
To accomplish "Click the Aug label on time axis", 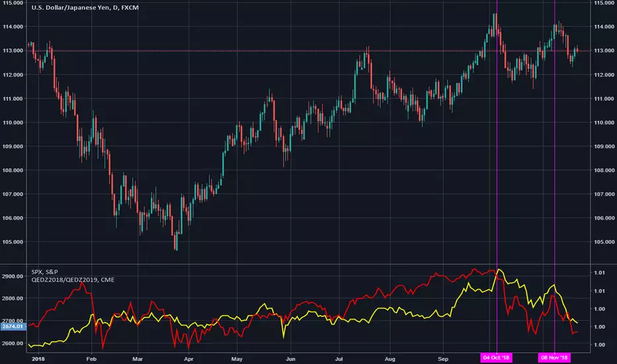I will (x=390, y=359).
